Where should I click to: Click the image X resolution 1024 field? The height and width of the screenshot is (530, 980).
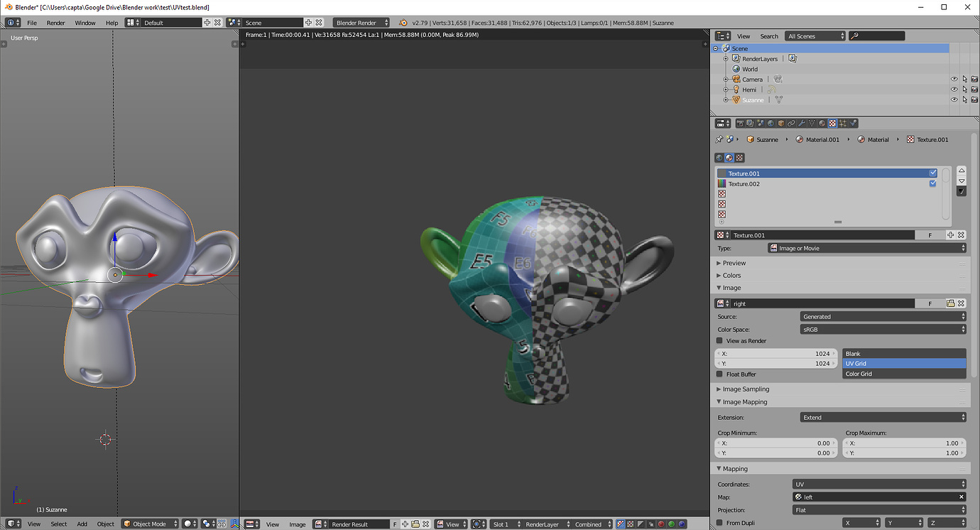[x=776, y=354]
